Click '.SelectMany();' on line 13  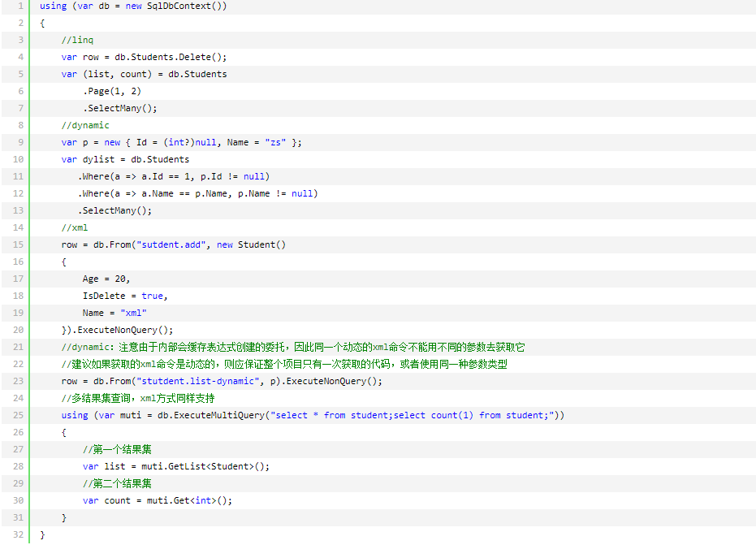[x=114, y=210]
